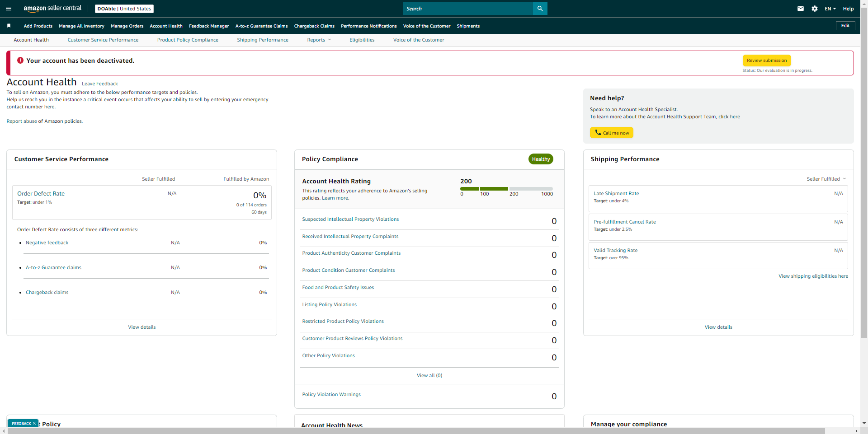This screenshot has height=434, width=868.
Task: Go to Manage Orders
Action: pyautogui.click(x=127, y=26)
